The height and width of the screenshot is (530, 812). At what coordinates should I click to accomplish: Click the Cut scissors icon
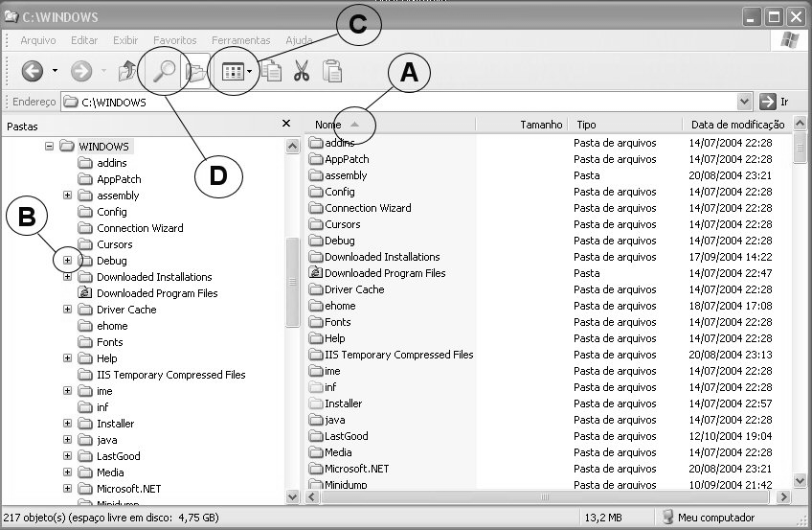[x=302, y=71]
